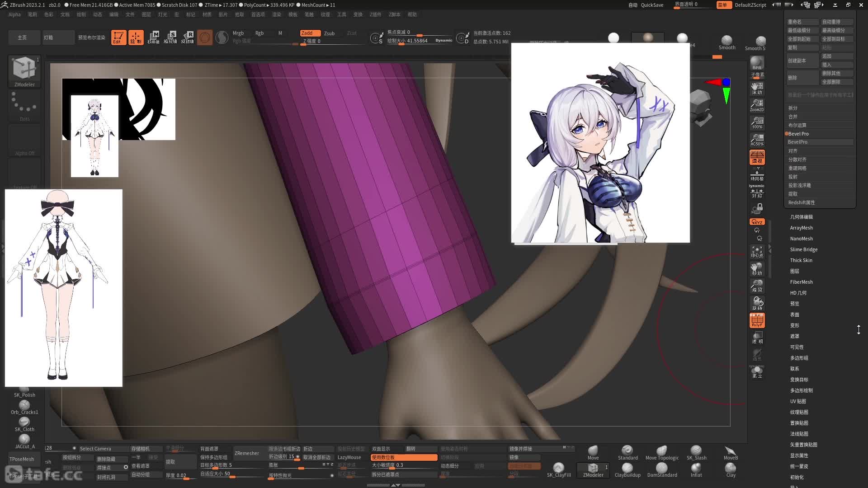Click the anime portrait reference image
The width and height of the screenshot is (868, 488).
(600, 143)
